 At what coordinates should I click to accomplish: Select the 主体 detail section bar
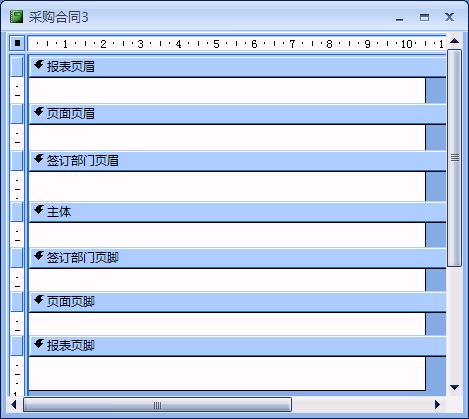pyautogui.click(x=237, y=212)
